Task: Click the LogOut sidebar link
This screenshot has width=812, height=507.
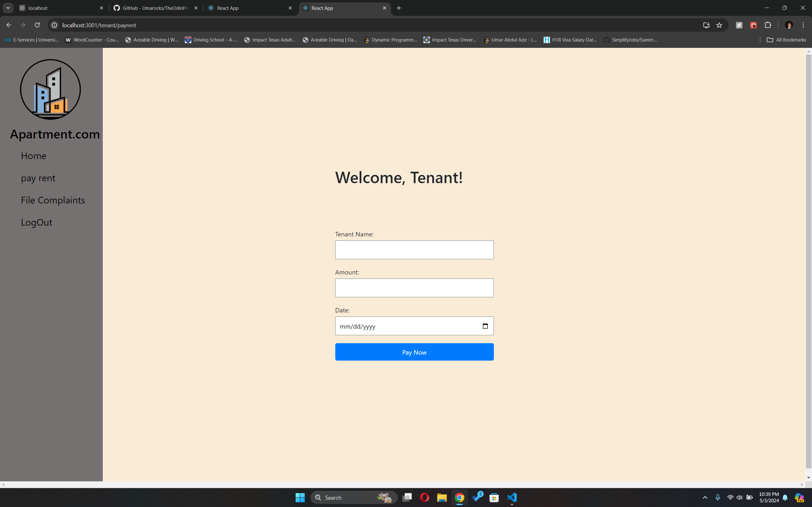Action: click(x=36, y=222)
